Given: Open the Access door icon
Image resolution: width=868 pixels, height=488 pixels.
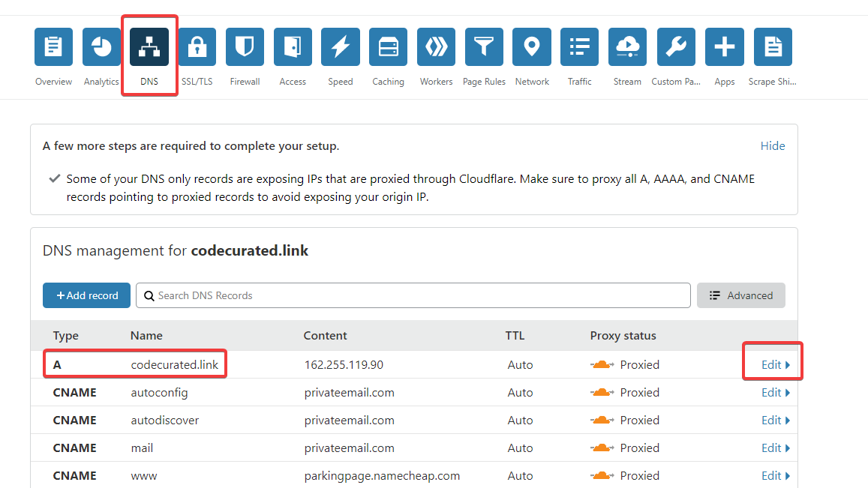Looking at the screenshot, I should tap(293, 46).
